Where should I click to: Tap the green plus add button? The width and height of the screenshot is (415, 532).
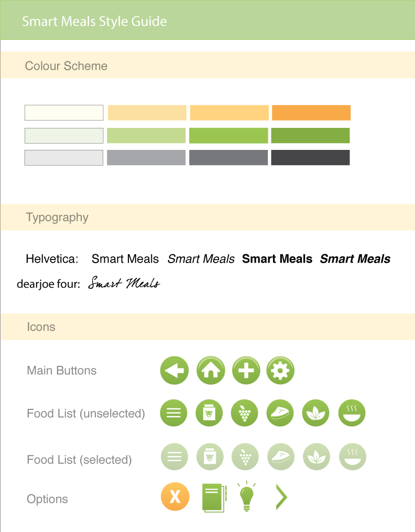(246, 371)
